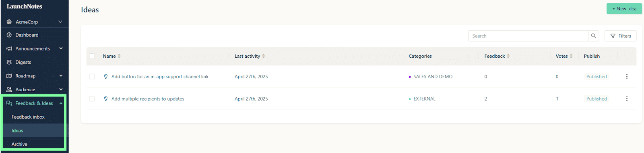
Task: Open the Filters button
Action: (620, 36)
